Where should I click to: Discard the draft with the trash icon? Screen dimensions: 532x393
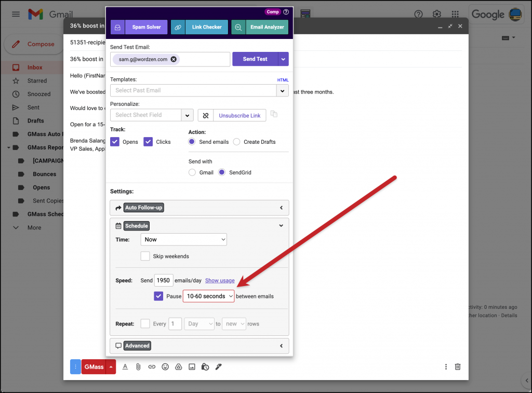(x=457, y=367)
